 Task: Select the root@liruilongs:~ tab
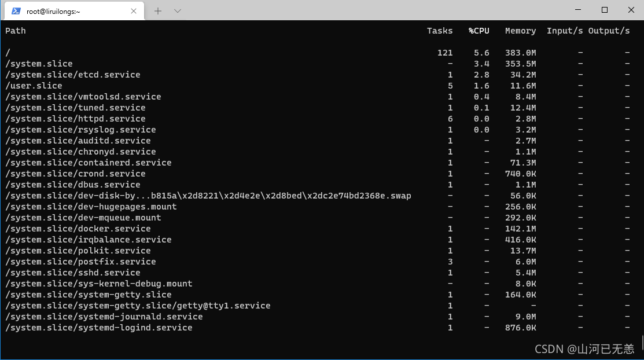pyautogui.click(x=74, y=11)
